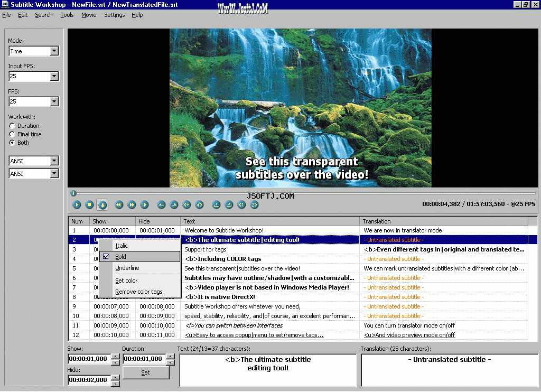Image resolution: width=541 pixels, height=392 pixels.
Task: Click the Fast forward double-arrow button
Action: point(132,204)
